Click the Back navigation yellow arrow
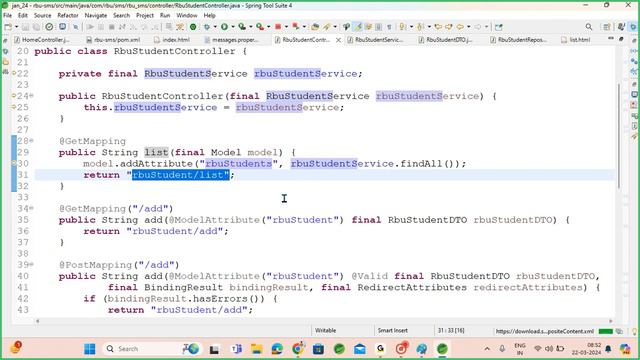 point(460,27)
